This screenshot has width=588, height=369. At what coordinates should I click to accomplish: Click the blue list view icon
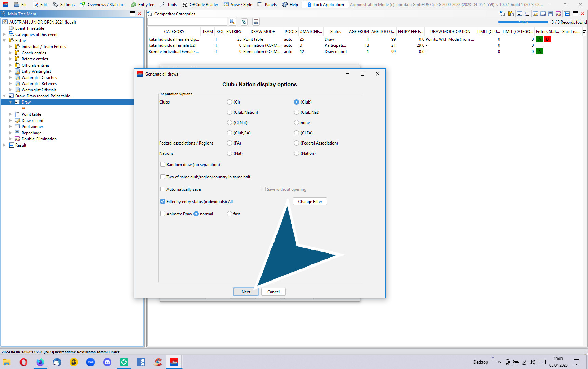click(x=567, y=14)
